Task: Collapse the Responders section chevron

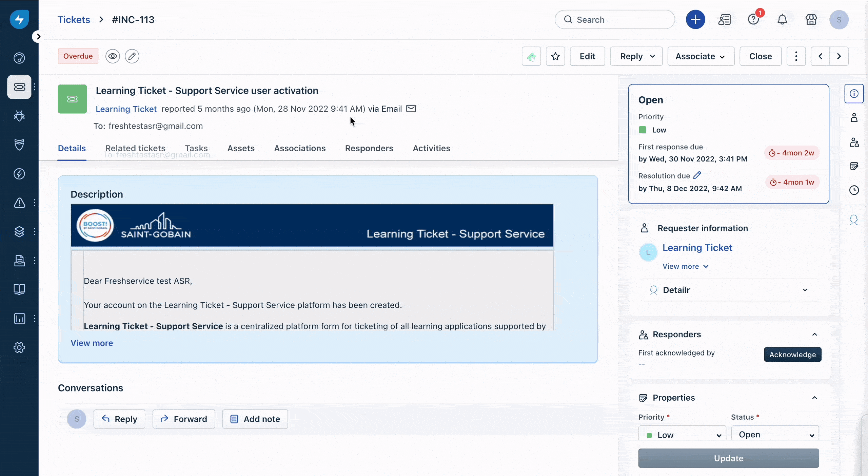Action: (x=814, y=335)
